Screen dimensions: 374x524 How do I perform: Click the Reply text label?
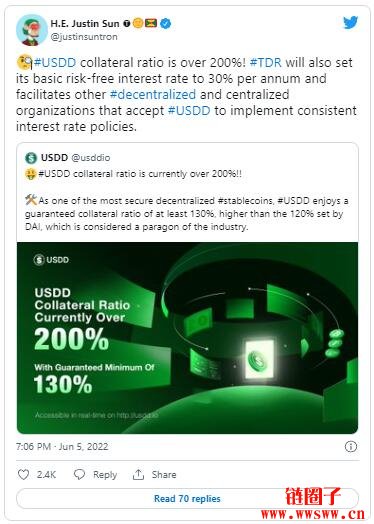point(105,475)
